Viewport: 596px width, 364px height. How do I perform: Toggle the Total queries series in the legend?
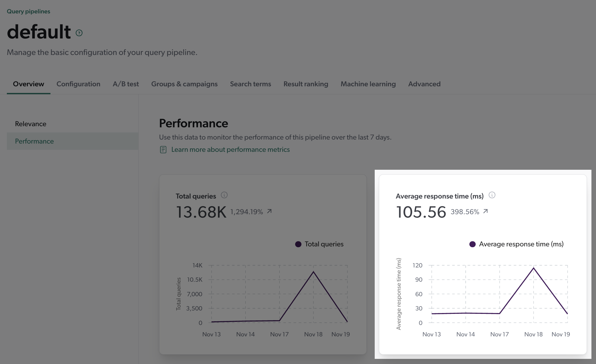(x=324, y=244)
